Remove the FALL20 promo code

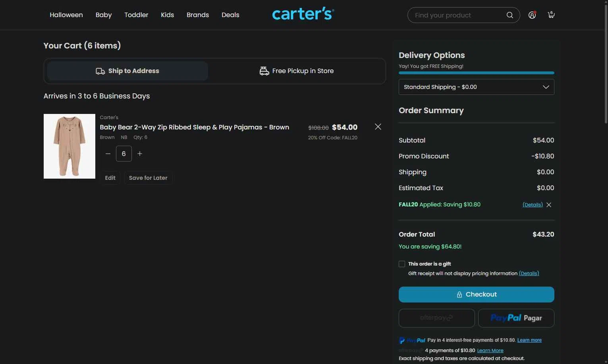[x=549, y=205]
